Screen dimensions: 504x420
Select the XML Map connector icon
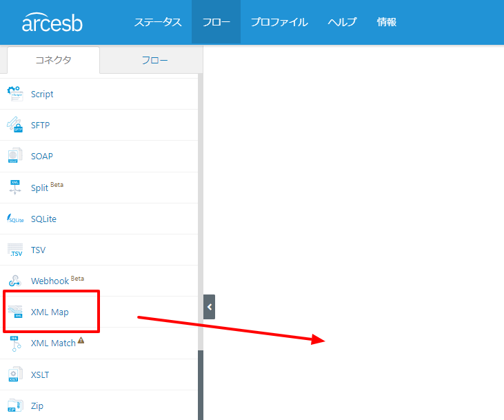point(15,312)
